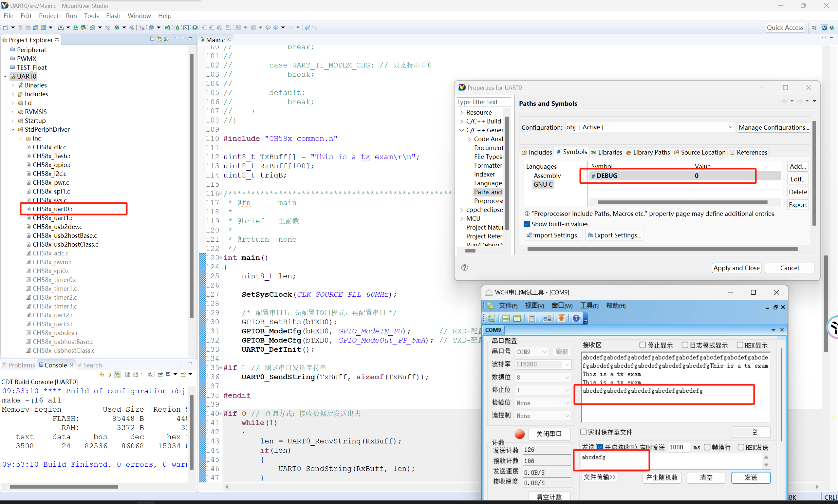This screenshot has height=504, width=838.
Task: Click the 发送 send button
Action: click(751, 477)
